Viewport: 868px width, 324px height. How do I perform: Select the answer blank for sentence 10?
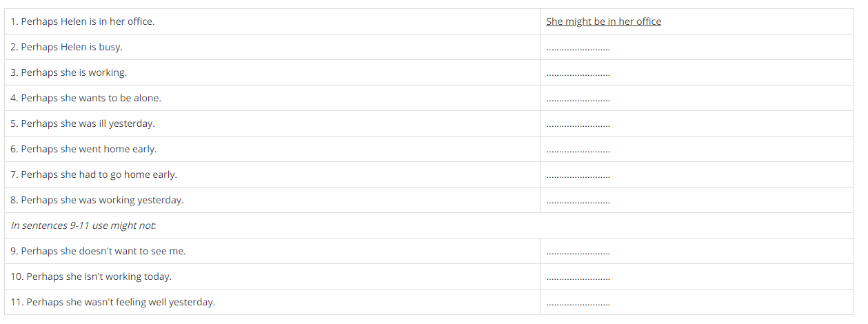coord(578,278)
